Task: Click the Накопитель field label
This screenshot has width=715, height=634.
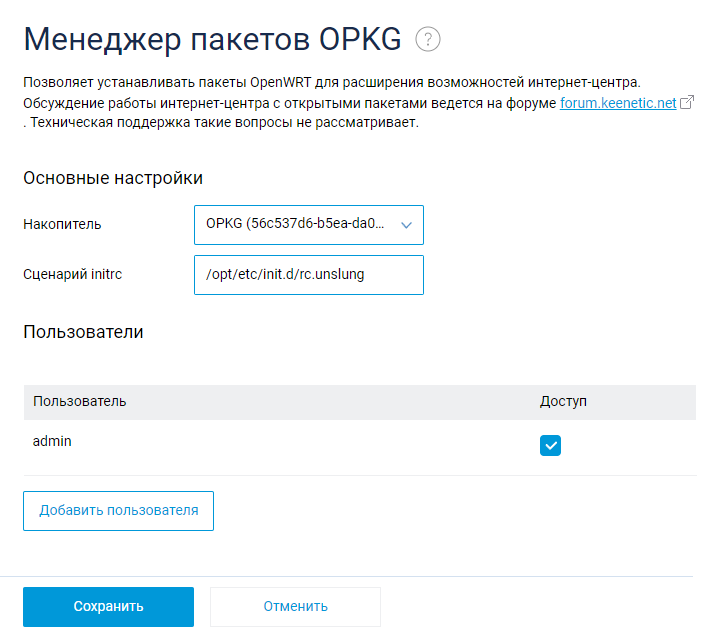Action: [62, 225]
